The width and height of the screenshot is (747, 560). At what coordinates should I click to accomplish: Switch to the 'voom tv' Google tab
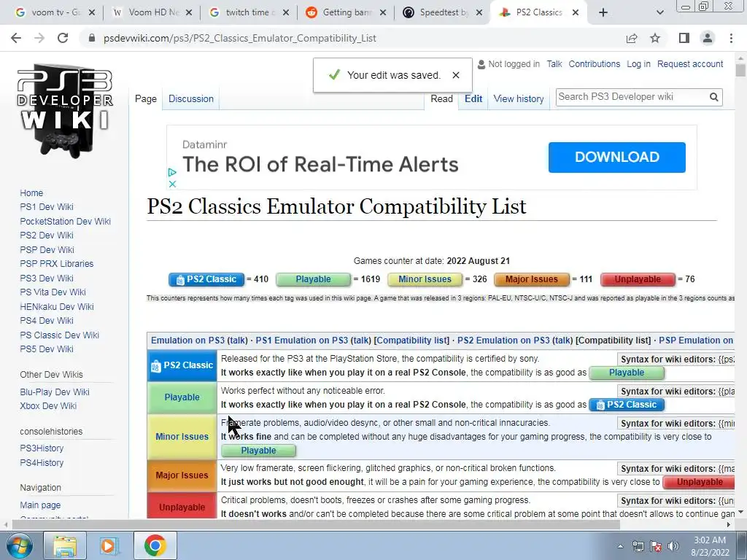(x=53, y=12)
